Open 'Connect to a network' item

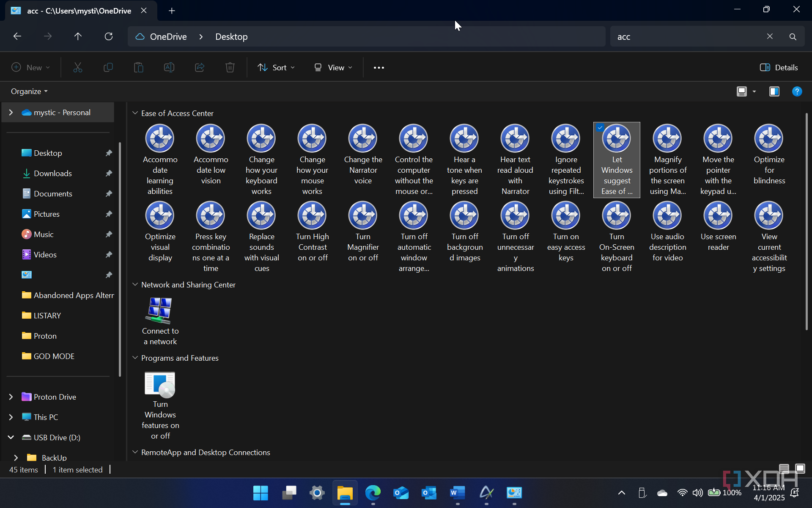pyautogui.click(x=160, y=321)
